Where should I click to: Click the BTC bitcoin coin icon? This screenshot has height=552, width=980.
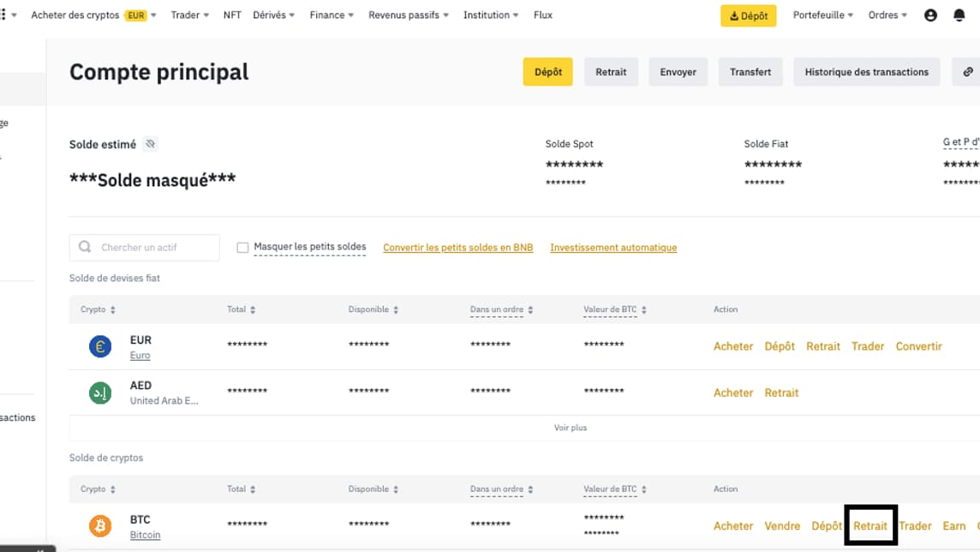(x=100, y=525)
